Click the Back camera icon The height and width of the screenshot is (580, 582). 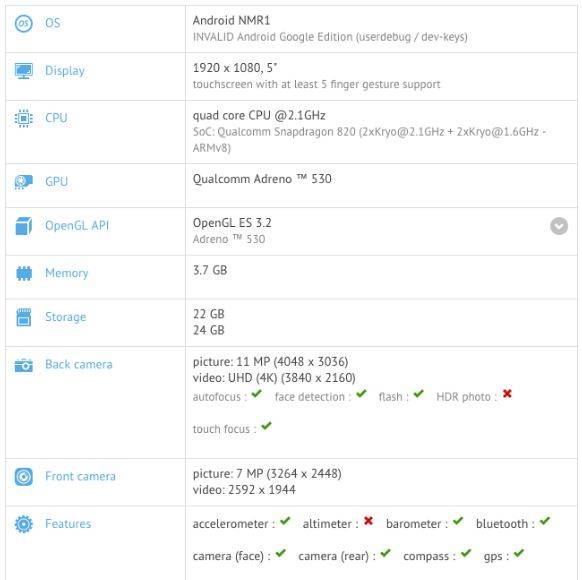(23, 365)
